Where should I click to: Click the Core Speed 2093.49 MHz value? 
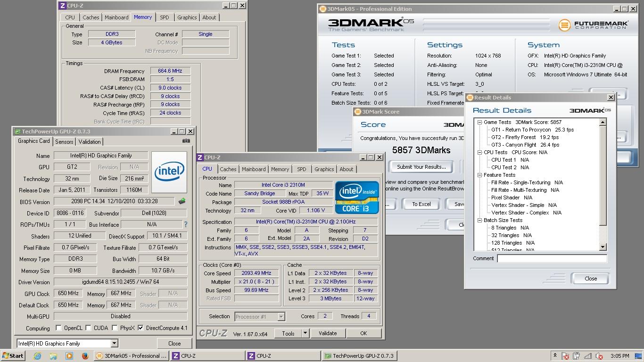point(257,273)
